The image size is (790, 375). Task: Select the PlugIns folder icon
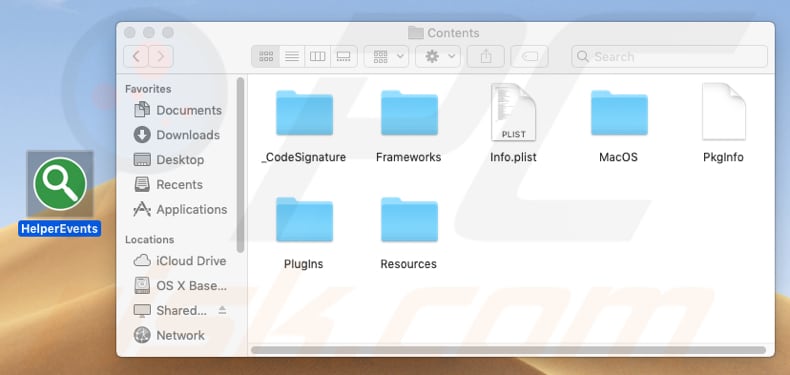click(304, 220)
